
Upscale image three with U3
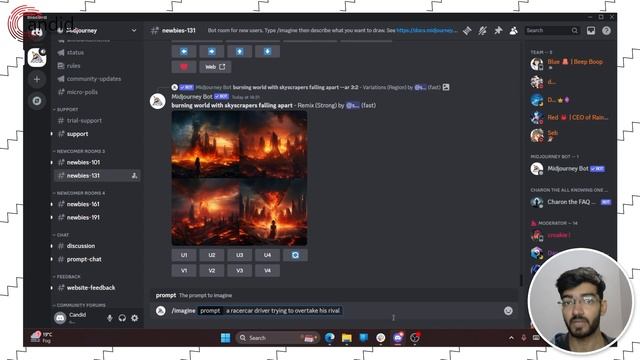click(x=239, y=255)
